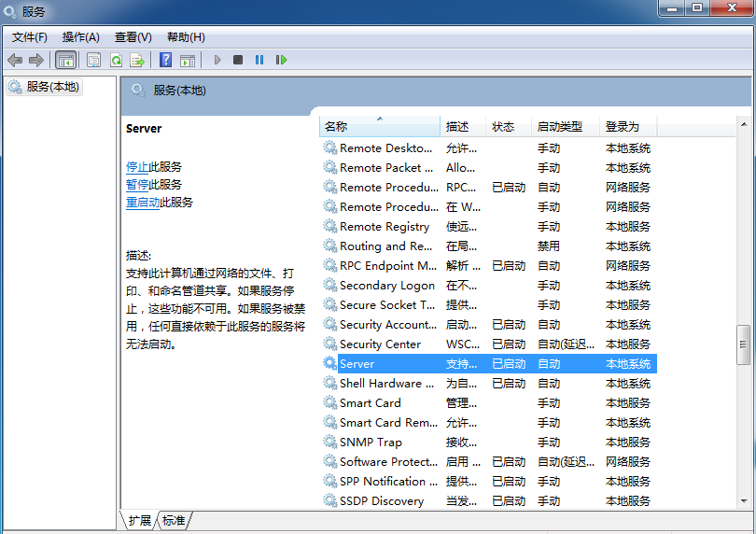The image size is (756, 534).
Task: Click the Stop Service square icon
Action: (238, 60)
